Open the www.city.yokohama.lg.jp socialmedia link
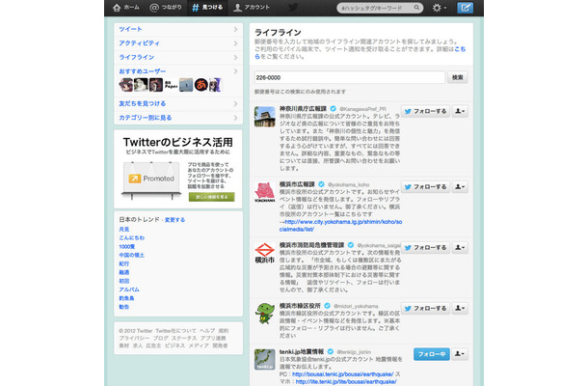Viewport: 588px width, 386px height. pos(340,225)
